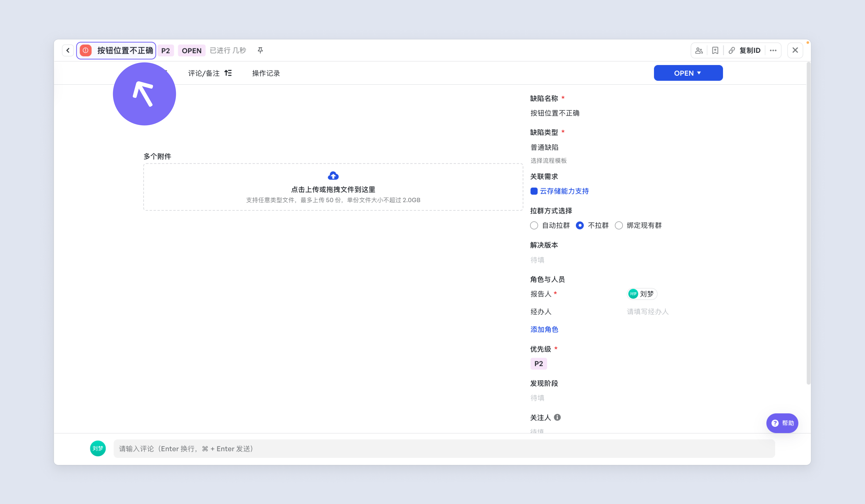This screenshot has width=865, height=504.
Task: Select the 不拉群 radio option
Action: [580, 225]
